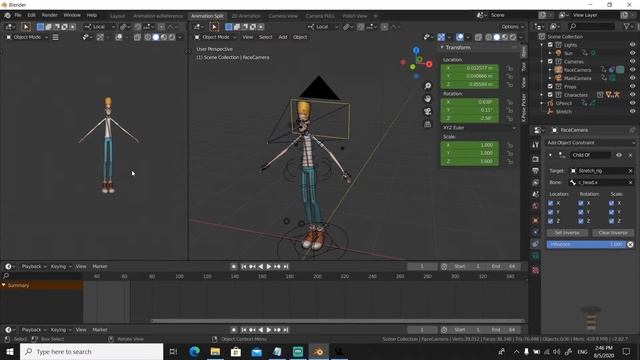The image size is (640, 360).
Task: Toggle Child Of constraint Rotation Z checkbox
Action: tap(580, 221)
